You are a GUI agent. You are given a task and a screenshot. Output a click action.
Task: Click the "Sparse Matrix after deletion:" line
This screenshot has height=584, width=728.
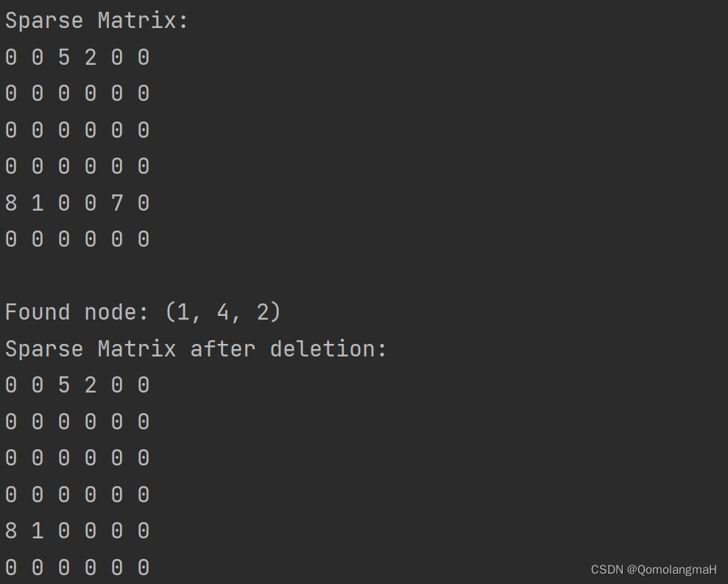196,348
